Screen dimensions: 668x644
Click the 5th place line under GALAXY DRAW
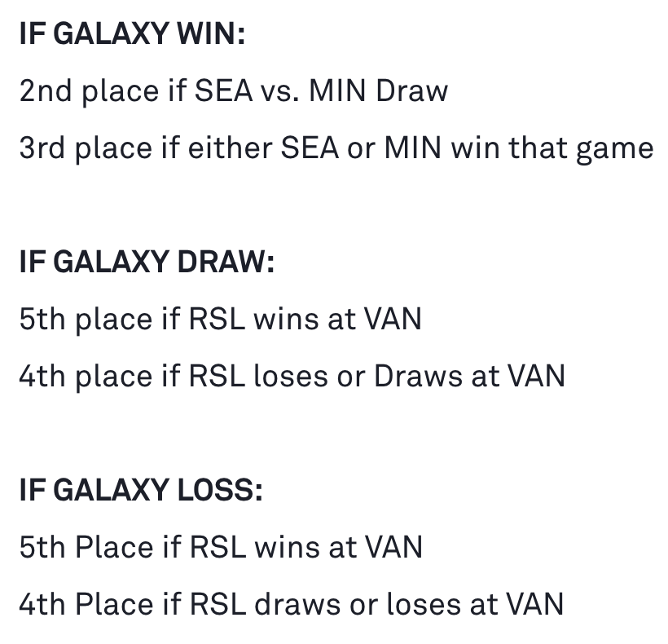[x=221, y=320]
